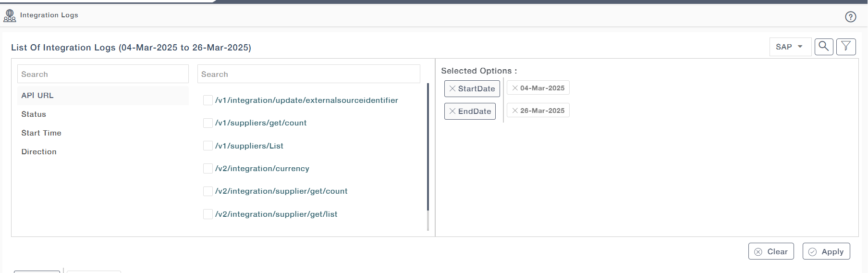
Task: Click the help question mark icon
Action: pyautogui.click(x=850, y=17)
